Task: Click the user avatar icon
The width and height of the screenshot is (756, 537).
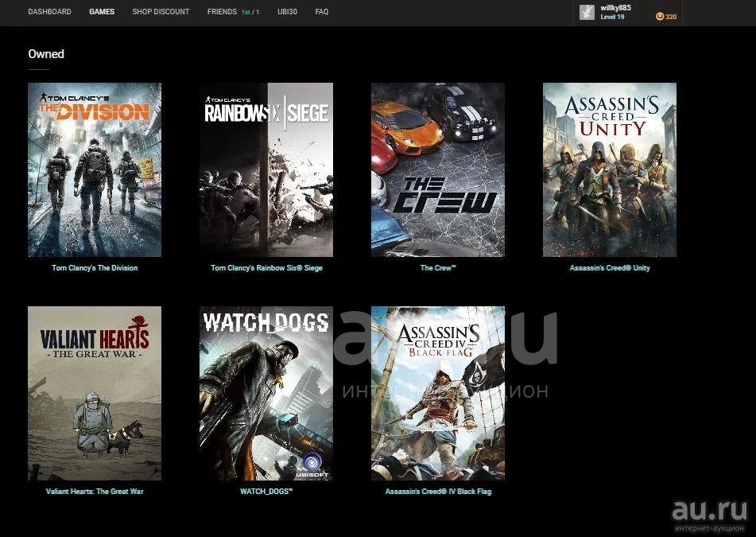Action: coord(587,12)
